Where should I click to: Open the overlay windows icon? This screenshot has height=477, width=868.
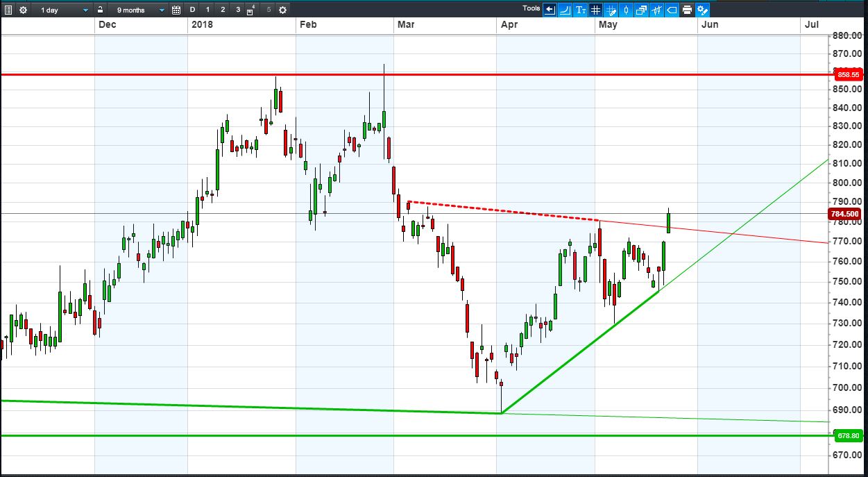pos(641,10)
